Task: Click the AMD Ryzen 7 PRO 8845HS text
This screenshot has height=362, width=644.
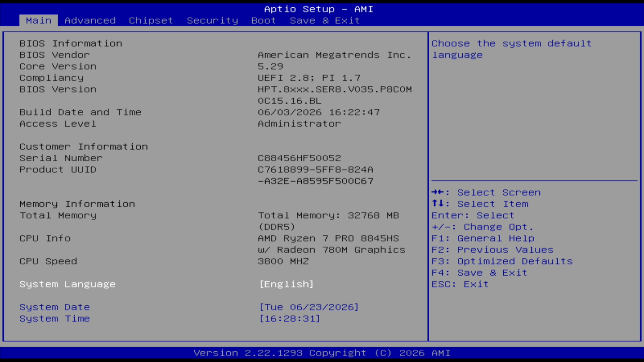Action: 328,238
